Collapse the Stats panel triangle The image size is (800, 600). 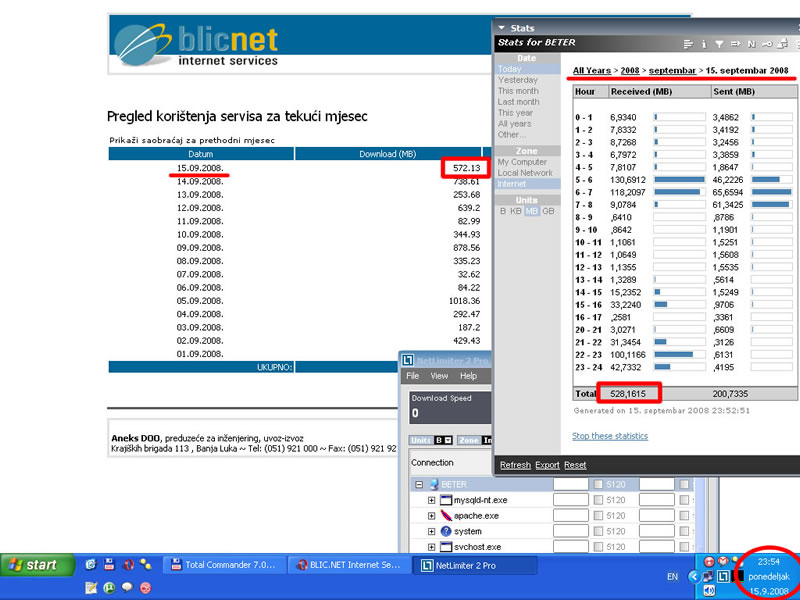(x=502, y=28)
